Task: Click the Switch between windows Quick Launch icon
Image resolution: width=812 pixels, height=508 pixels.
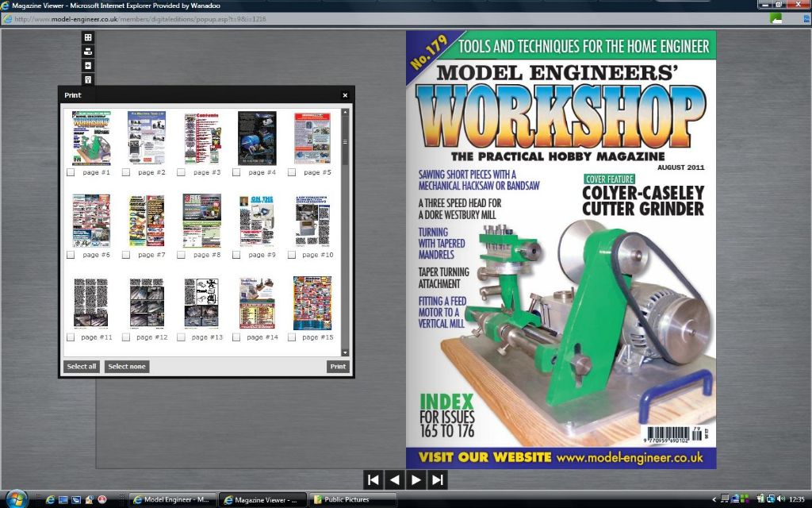Action: (76, 500)
